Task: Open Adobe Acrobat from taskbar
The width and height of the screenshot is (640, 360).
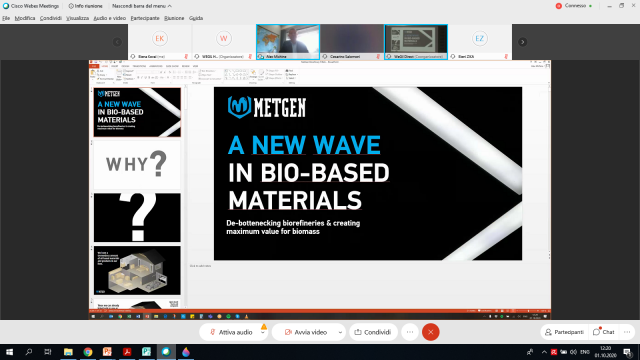Action: coord(127,352)
